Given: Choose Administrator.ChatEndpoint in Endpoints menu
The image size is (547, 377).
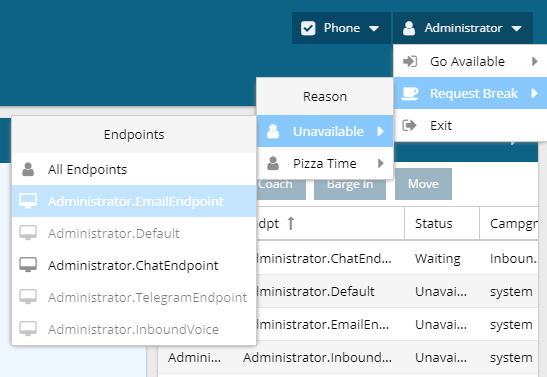Looking at the screenshot, I should [134, 265].
